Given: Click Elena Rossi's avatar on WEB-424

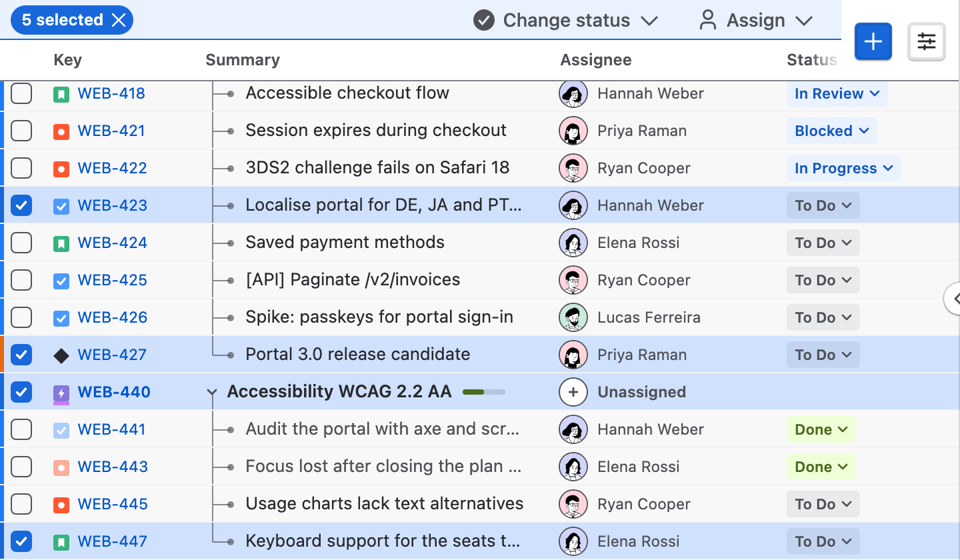Looking at the screenshot, I should 573,243.
